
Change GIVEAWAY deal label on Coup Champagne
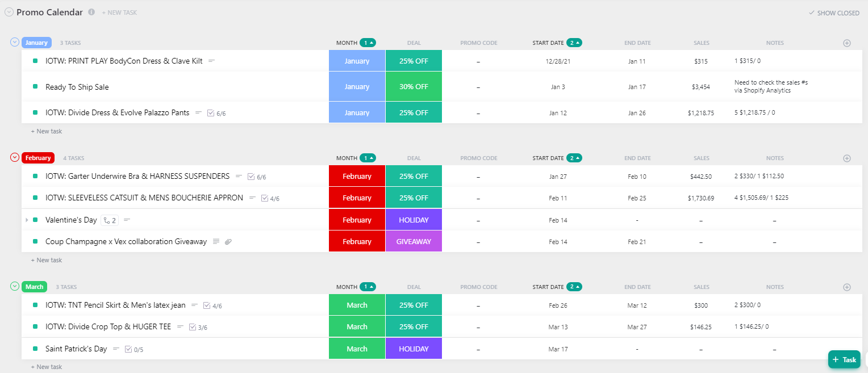tap(414, 241)
